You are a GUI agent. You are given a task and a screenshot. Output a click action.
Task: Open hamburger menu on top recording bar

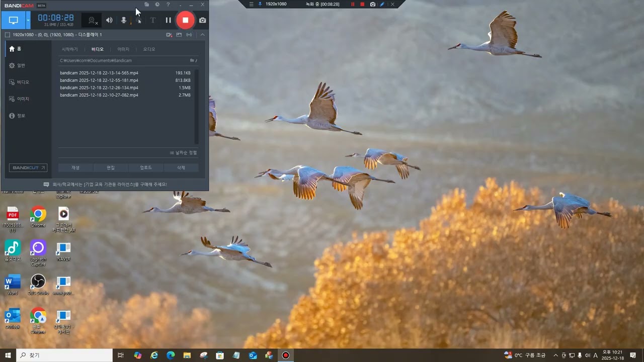click(x=252, y=4)
